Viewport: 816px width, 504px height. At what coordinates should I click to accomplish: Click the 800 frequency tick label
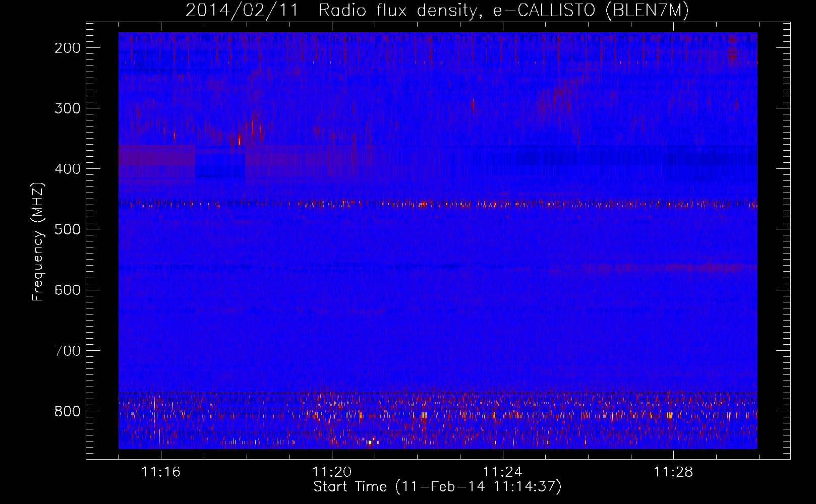click(x=67, y=411)
